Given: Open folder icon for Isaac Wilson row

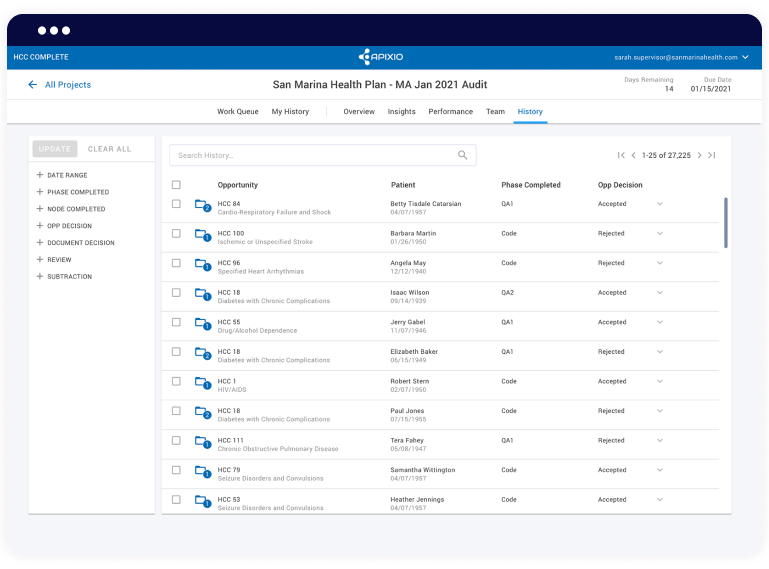Looking at the screenshot, I should [203, 294].
